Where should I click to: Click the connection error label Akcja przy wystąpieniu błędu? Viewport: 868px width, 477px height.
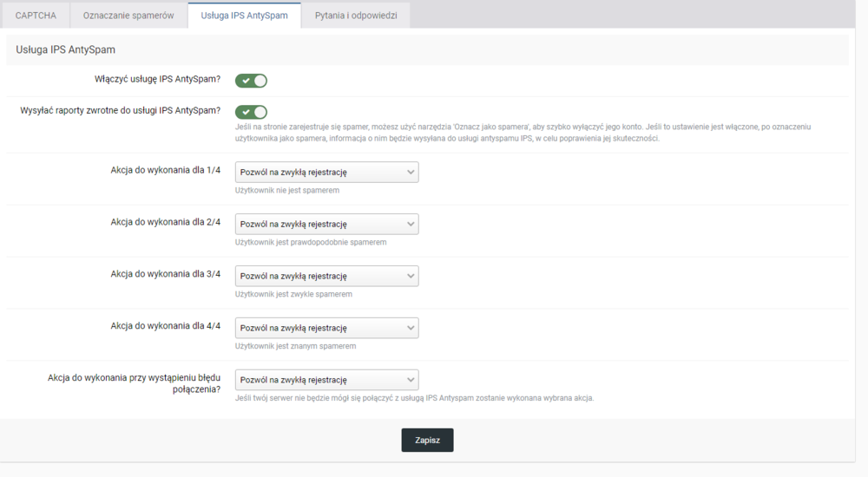click(x=134, y=383)
